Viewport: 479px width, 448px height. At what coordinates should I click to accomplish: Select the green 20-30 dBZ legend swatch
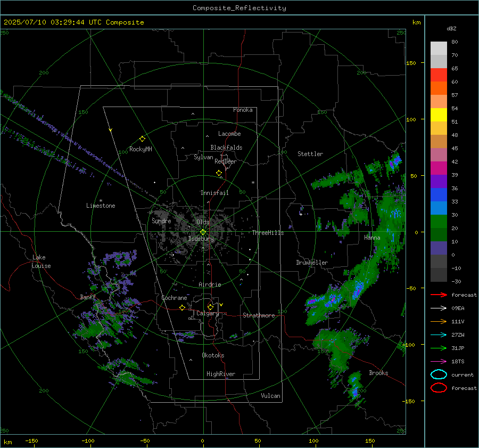tap(439, 222)
